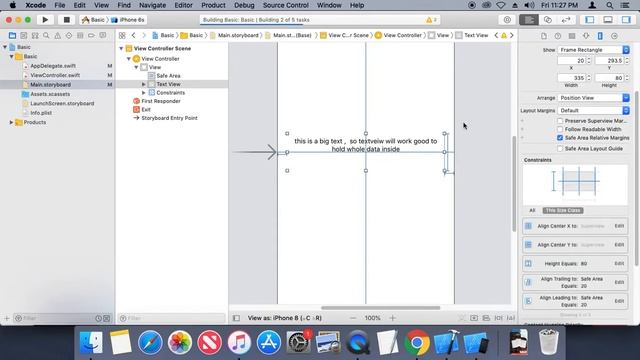This screenshot has width=640, height=360.
Task: Open the Attributes inspector tab
Action: coord(586,36)
